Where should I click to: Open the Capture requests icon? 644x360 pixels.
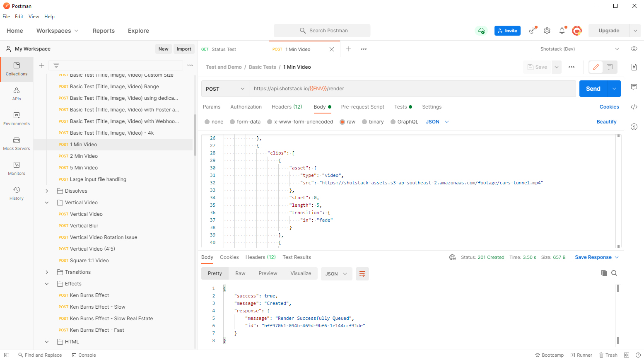coord(533,31)
